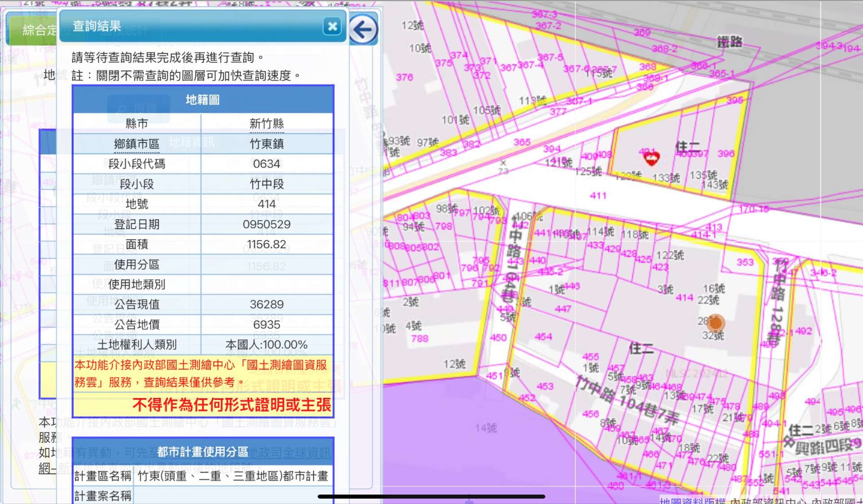Click parcel 454 on the map

tap(543, 336)
